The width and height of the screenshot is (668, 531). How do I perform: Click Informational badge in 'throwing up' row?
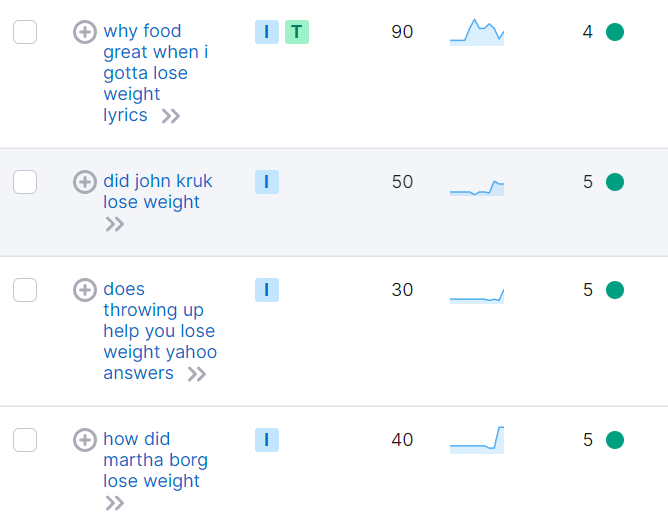tap(266, 290)
